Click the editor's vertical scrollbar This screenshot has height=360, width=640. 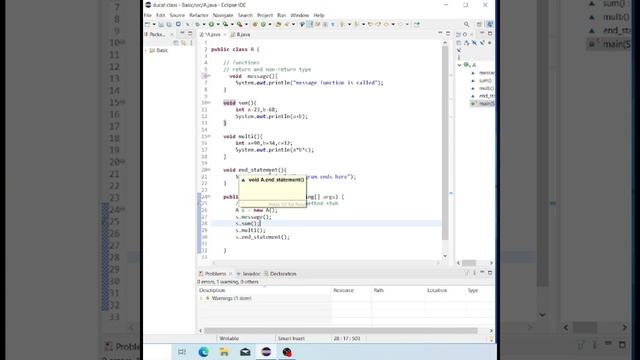pos(445,143)
